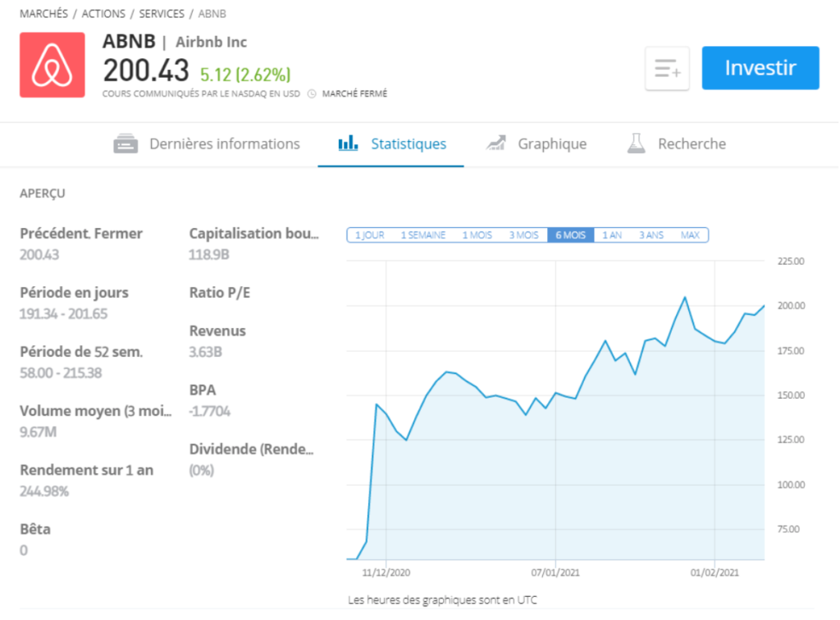Click the flask icon of Recherche
The image size is (840, 620).
(x=636, y=144)
